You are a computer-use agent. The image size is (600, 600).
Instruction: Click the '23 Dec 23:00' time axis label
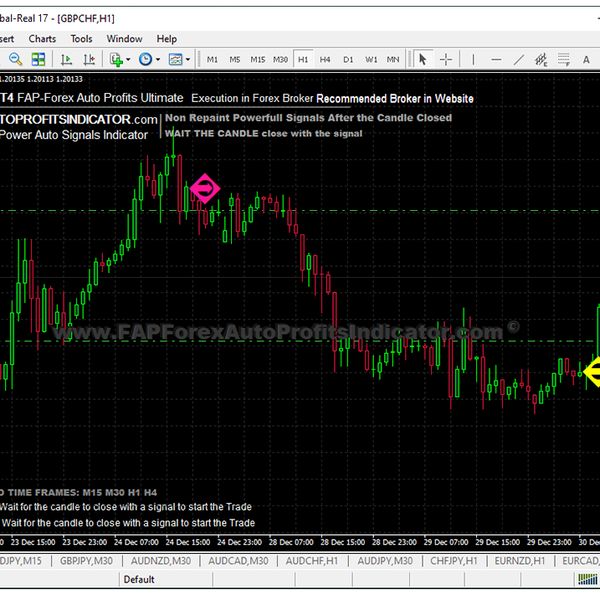(x=85, y=542)
